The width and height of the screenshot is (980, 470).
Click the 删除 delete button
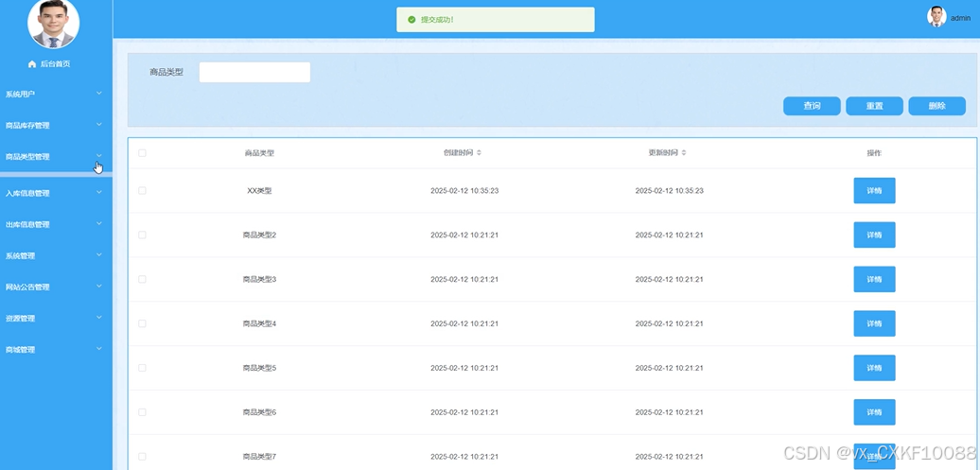(x=936, y=106)
